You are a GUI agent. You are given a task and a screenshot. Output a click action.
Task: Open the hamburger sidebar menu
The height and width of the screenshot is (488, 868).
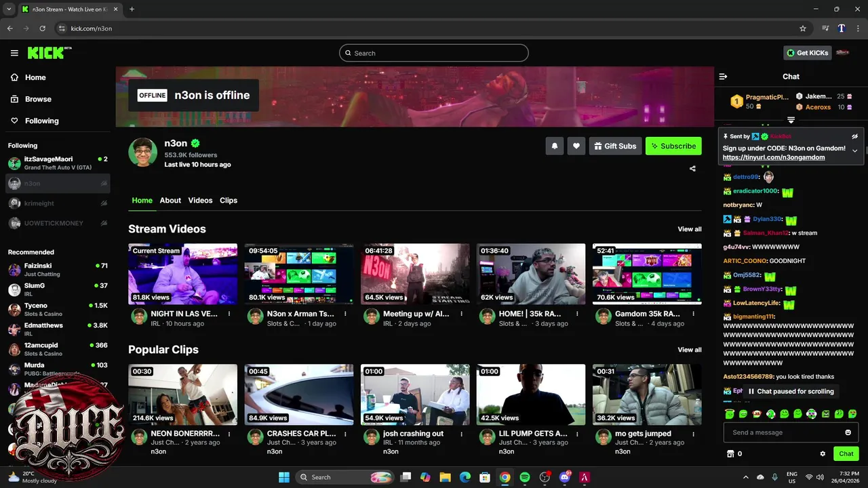pos(14,53)
